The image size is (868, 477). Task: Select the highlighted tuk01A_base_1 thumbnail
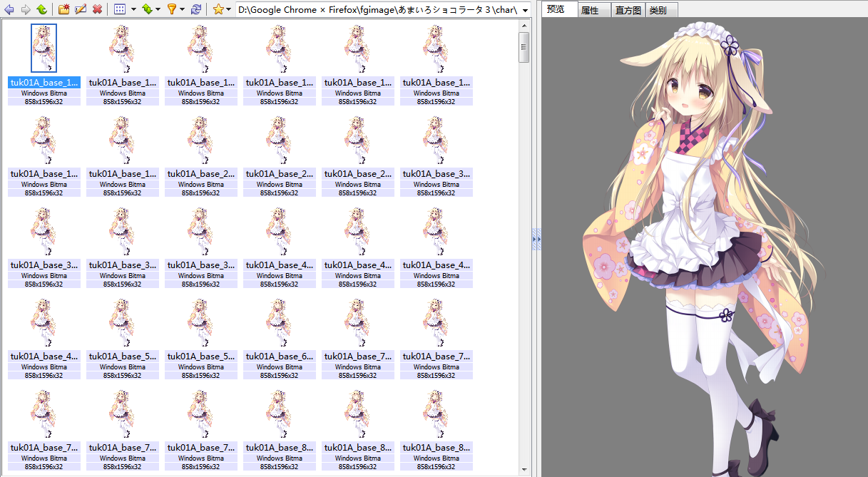(44, 48)
